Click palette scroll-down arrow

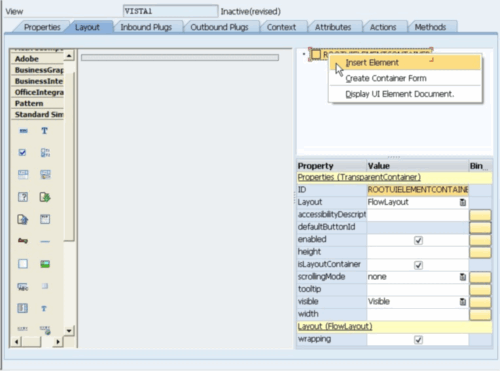pos(69,331)
